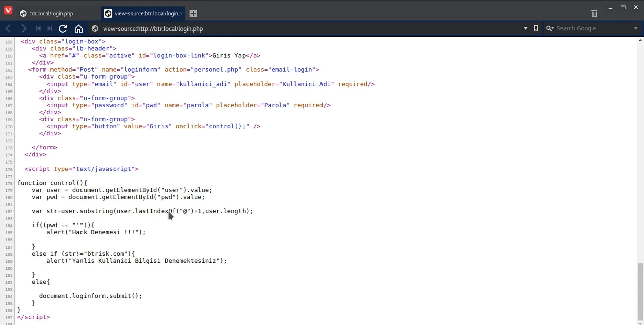The width and height of the screenshot is (644, 325).
Task: Click the "document.loginform.submit();" line
Action: [x=91, y=296]
